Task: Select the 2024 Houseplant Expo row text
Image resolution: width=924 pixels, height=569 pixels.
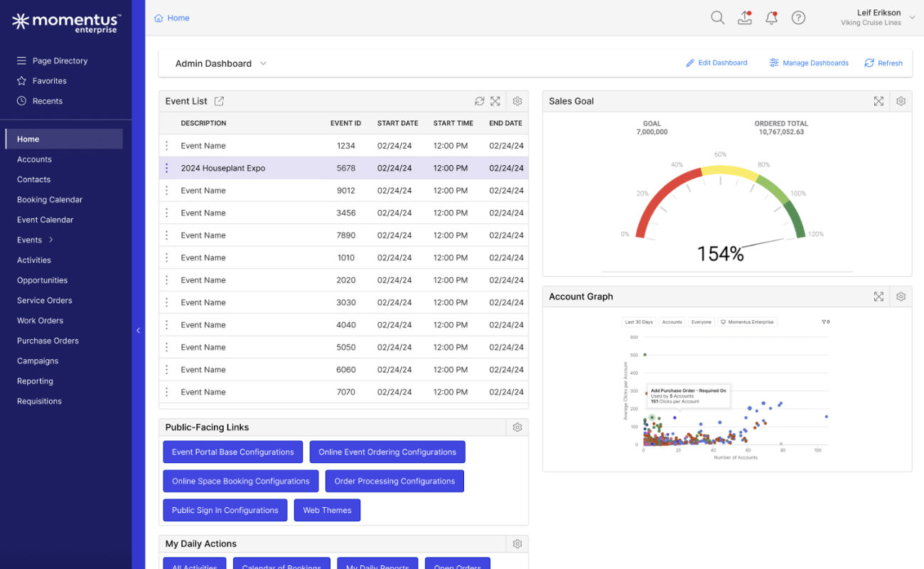Action: 223,169
